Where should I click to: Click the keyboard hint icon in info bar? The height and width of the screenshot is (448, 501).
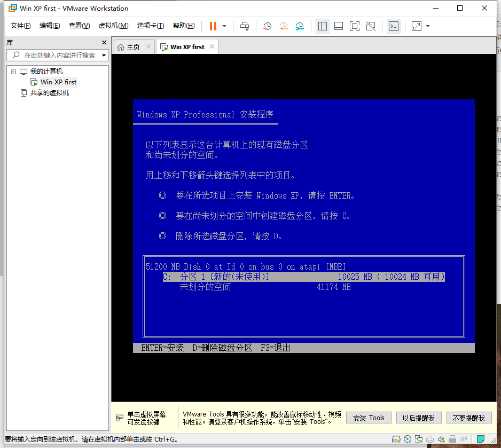120,418
